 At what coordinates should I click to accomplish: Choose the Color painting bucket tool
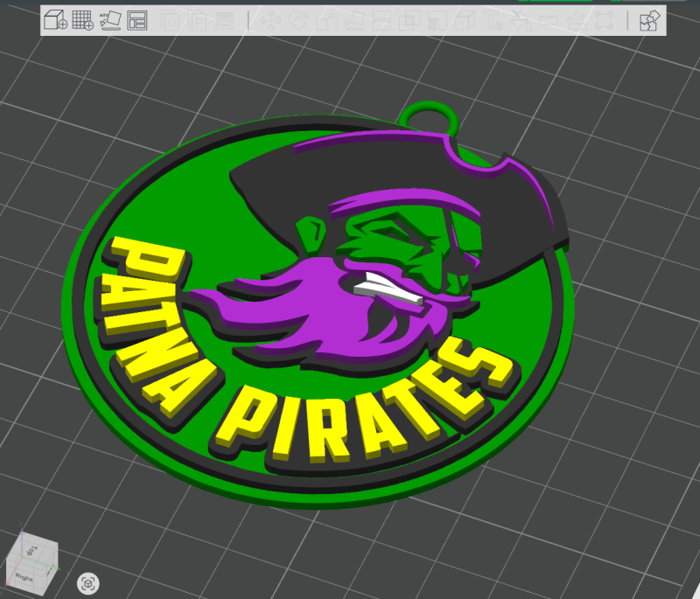coord(521,20)
